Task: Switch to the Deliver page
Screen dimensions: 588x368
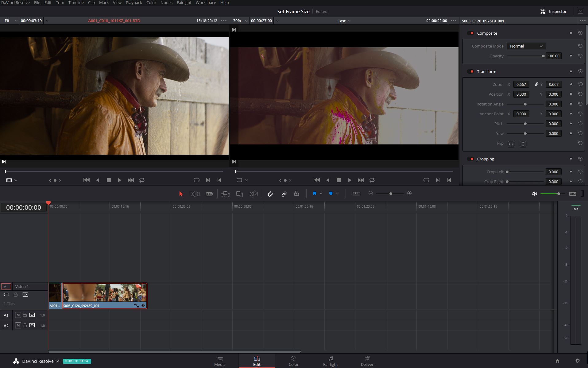Action: [367, 361]
